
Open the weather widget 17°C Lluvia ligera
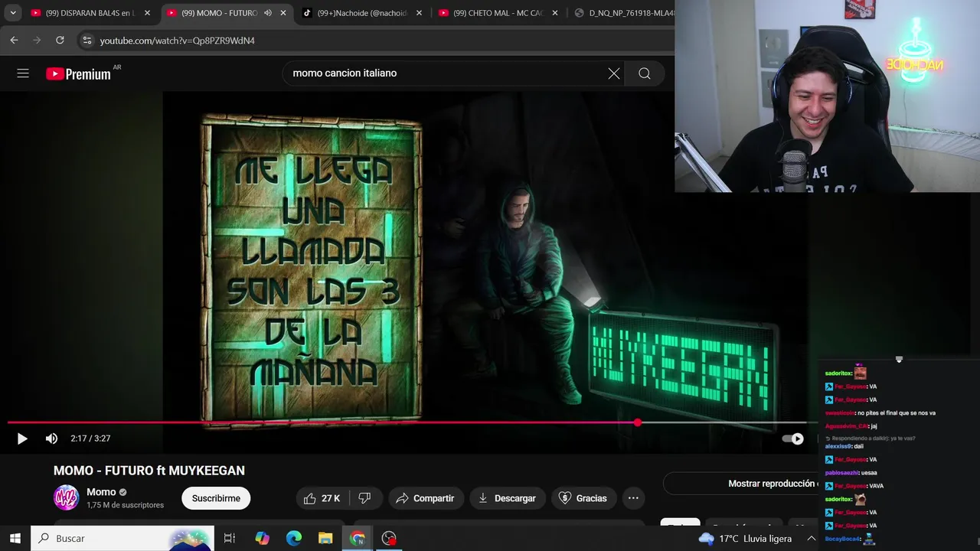(745, 539)
